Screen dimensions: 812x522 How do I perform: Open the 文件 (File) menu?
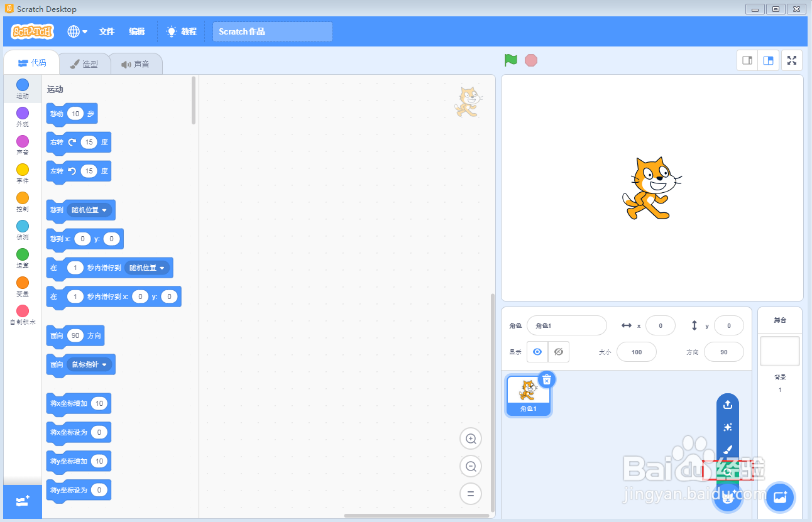click(x=107, y=31)
